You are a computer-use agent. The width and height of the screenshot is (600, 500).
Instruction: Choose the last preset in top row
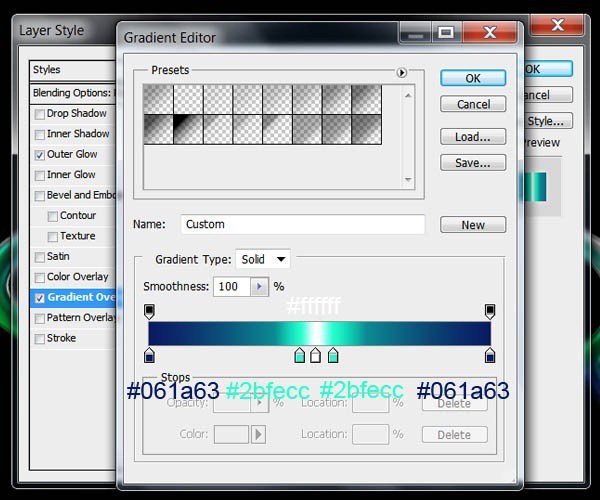pyautogui.click(x=367, y=99)
